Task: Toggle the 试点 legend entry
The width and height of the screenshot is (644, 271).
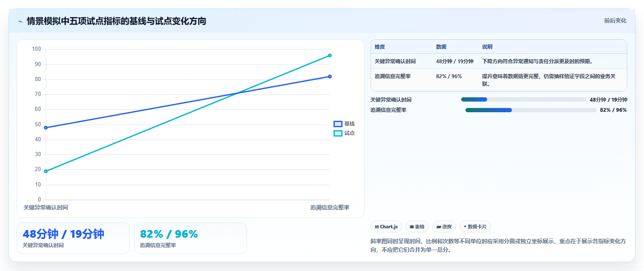Action: pos(344,133)
